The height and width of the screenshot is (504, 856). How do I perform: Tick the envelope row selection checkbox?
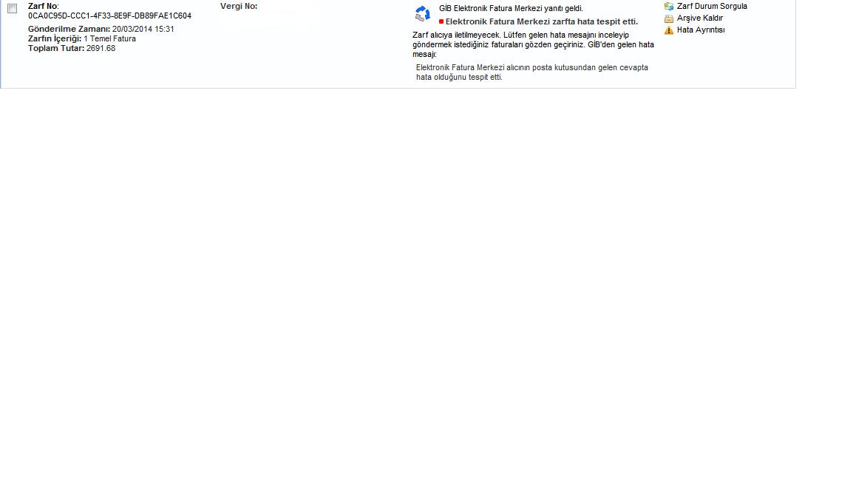(12, 9)
